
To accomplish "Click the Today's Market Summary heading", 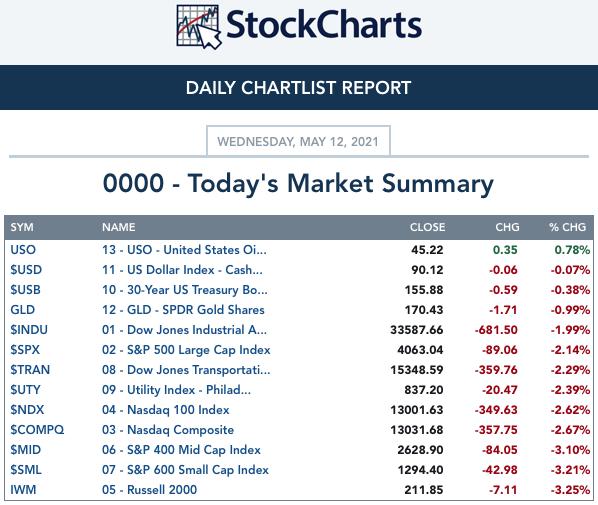I will (x=298, y=184).
